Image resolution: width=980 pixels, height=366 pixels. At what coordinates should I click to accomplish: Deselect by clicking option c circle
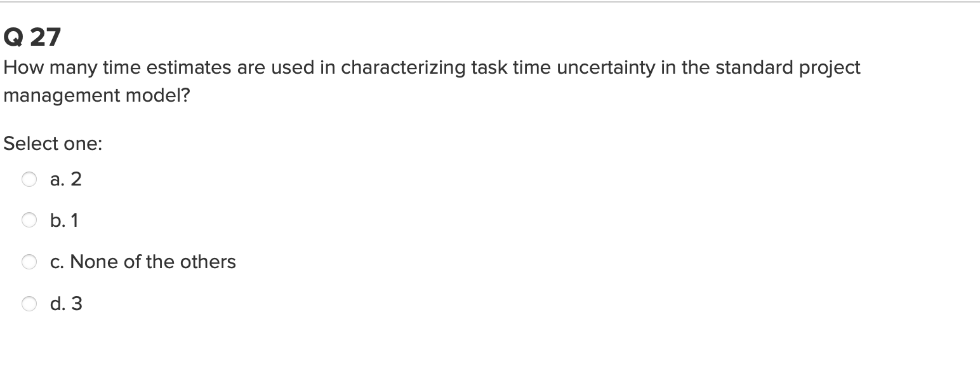pos(29,261)
